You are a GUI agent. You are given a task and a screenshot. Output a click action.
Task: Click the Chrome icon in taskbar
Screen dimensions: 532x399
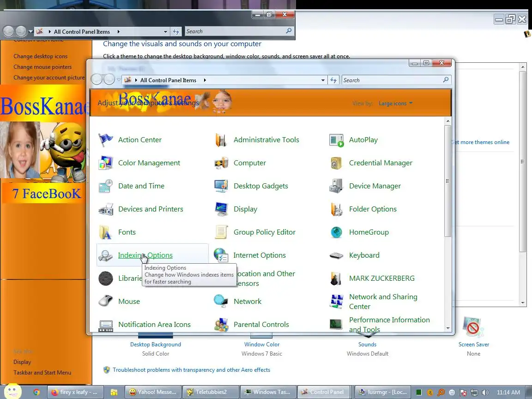click(36, 393)
